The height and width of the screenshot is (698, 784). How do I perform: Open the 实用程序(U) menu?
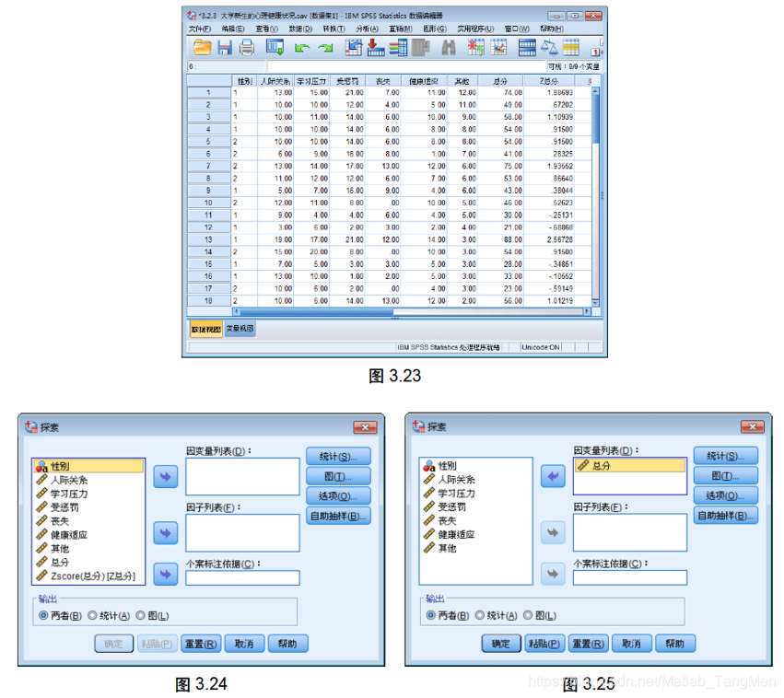coord(475,29)
